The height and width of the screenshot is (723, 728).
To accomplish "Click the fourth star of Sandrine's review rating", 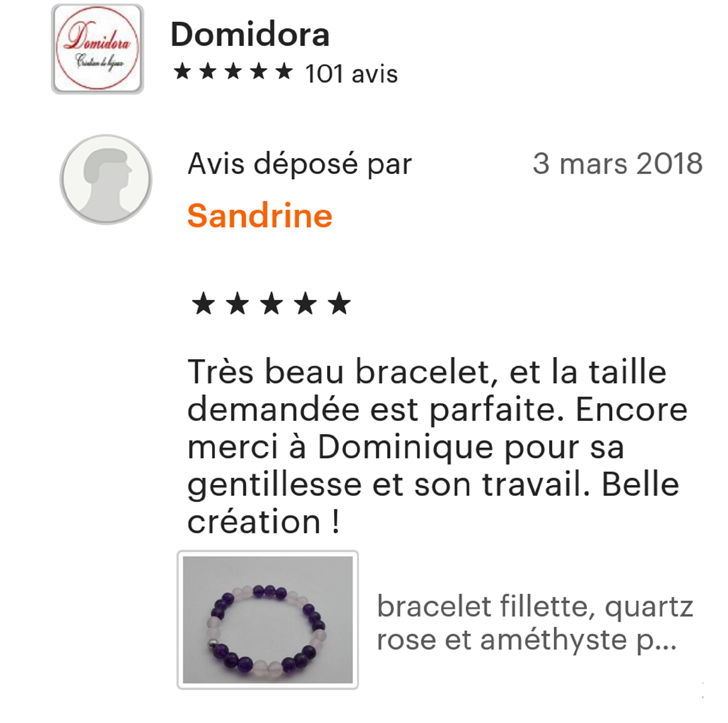I will click(x=305, y=303).
